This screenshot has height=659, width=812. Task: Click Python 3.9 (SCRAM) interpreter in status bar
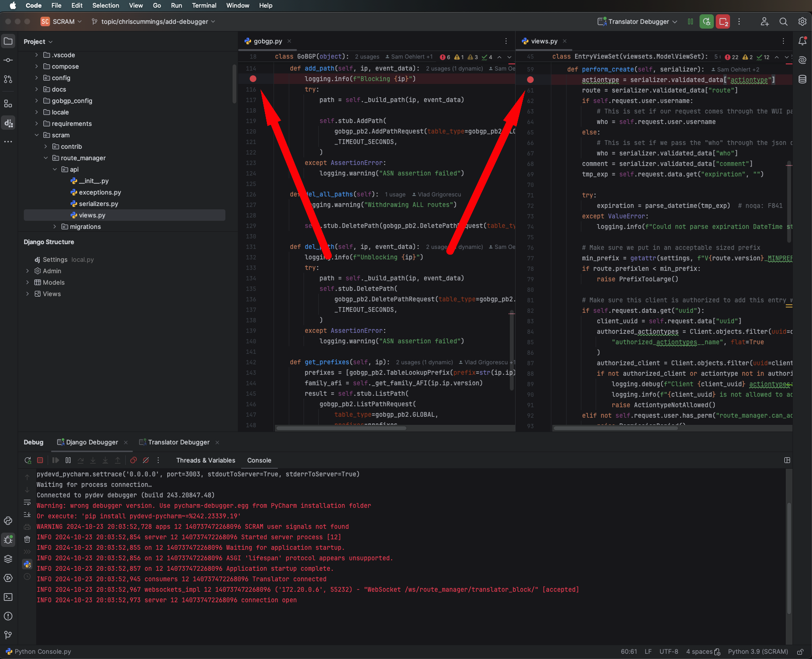coord(758,652)
